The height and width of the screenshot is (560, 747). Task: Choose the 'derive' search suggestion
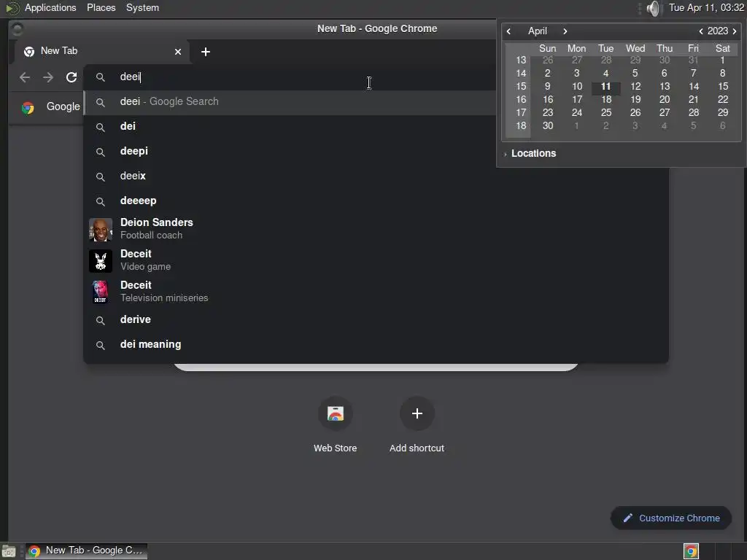pyautogui.click(x=376, y=320)
